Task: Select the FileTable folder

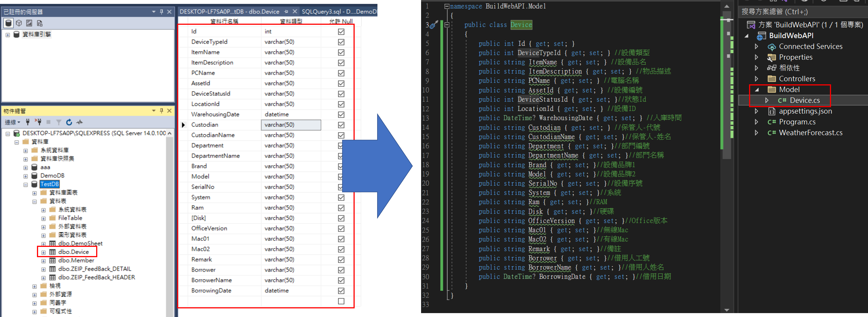Action: coord(70,218)
